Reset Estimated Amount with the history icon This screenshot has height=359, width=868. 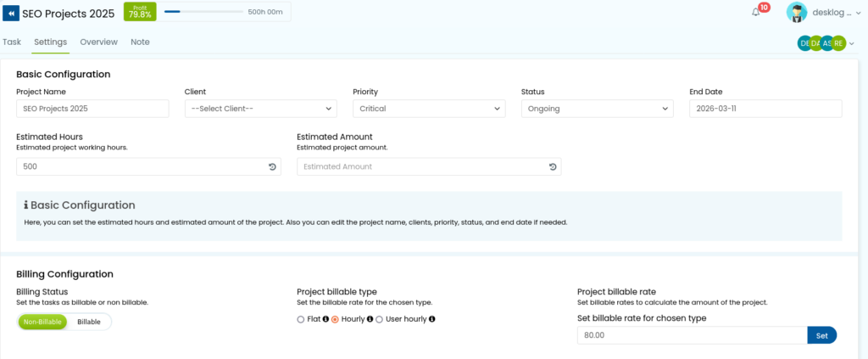click(x=553, y=166)
